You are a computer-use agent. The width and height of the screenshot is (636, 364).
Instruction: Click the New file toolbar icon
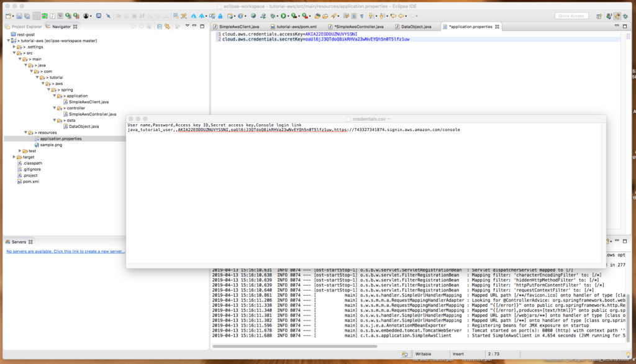(8, 16)
